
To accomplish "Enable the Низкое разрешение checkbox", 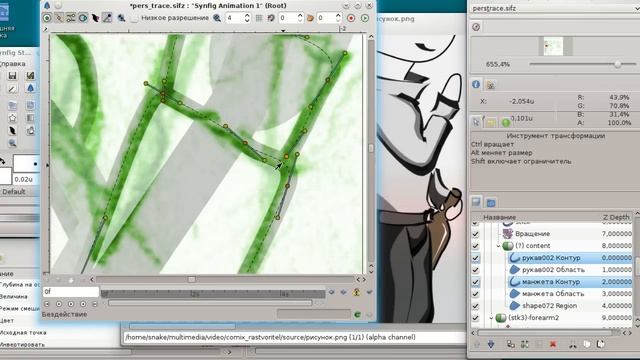I will [134, 18].
